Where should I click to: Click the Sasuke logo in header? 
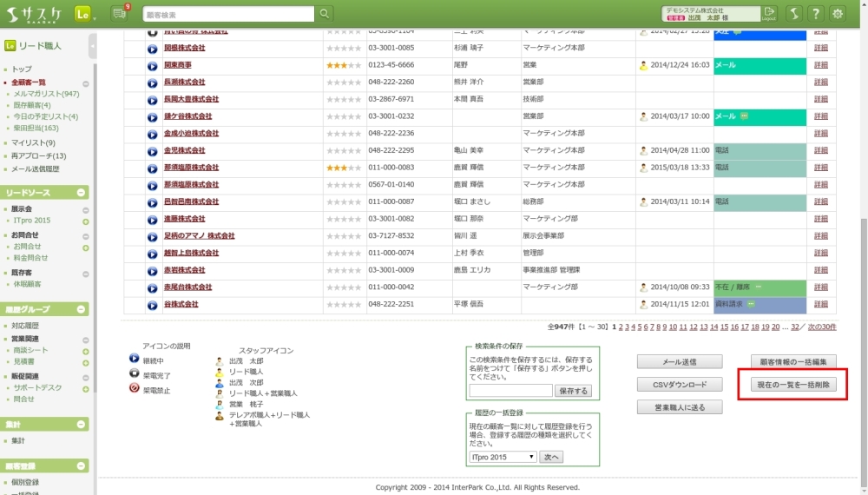pyautogui.click(x=34, y=14)
